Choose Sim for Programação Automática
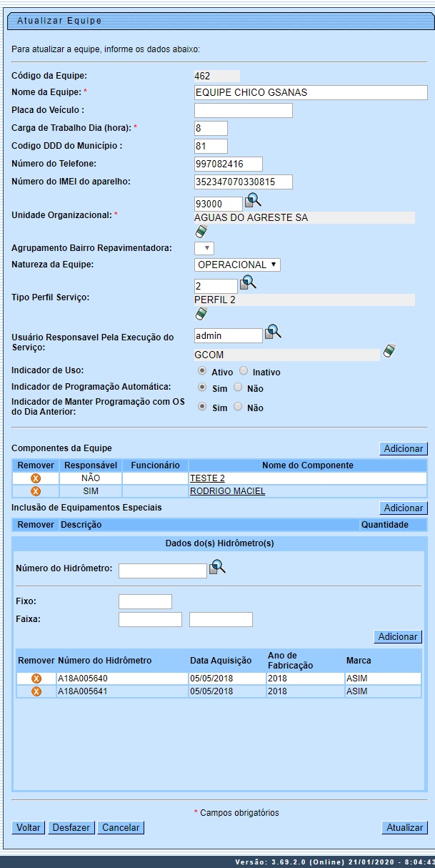The height and width of the screenshot is (868, 435). 202,388
